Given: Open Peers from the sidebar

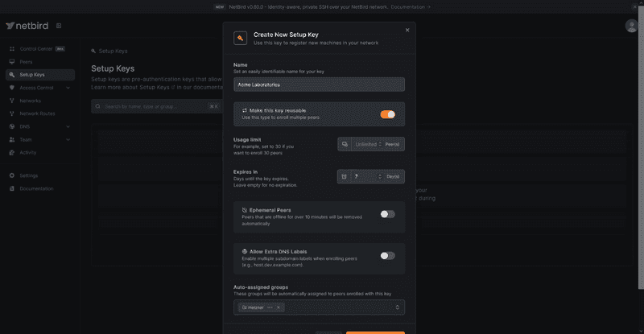Looking at the screenshot, I should point(26,61).
